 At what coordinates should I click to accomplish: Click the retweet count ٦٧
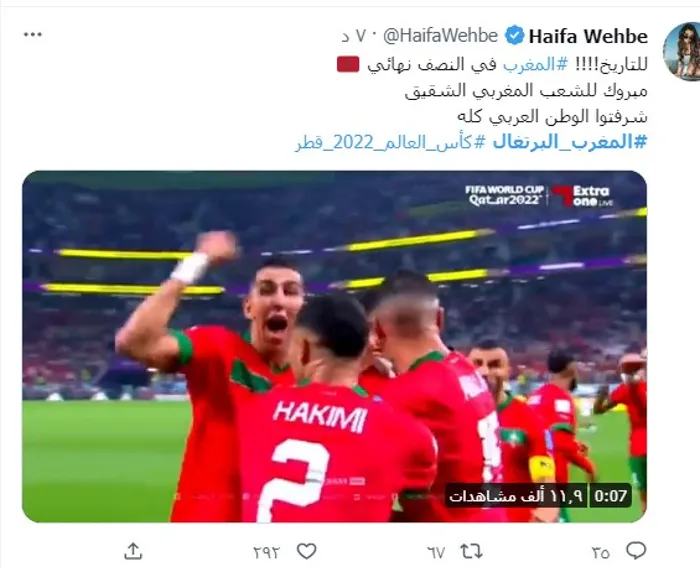click(x=436, y=553)
